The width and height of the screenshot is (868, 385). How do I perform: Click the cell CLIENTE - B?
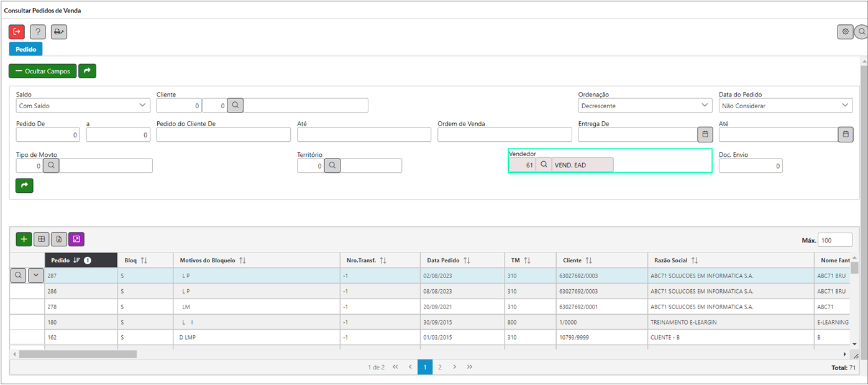pyautogui.click(x=730, y=337)
